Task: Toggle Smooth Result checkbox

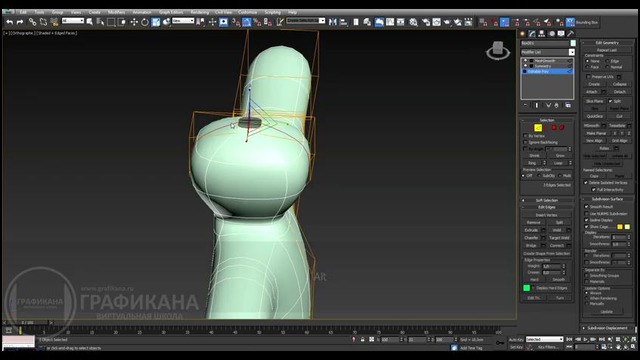Action: pyautogui.click(x=587, y=207)
